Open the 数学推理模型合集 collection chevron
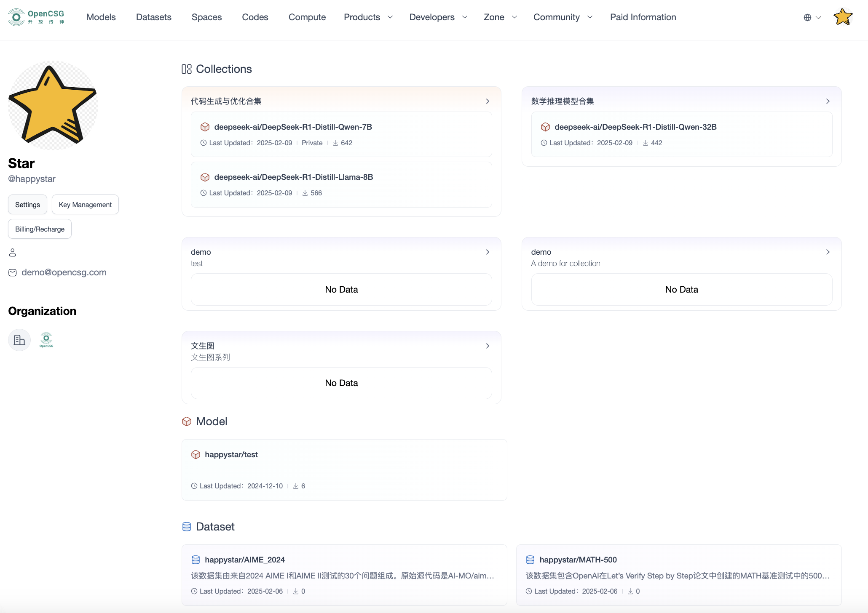This screenshot has width=868, height=613. (x=828, y=101)
